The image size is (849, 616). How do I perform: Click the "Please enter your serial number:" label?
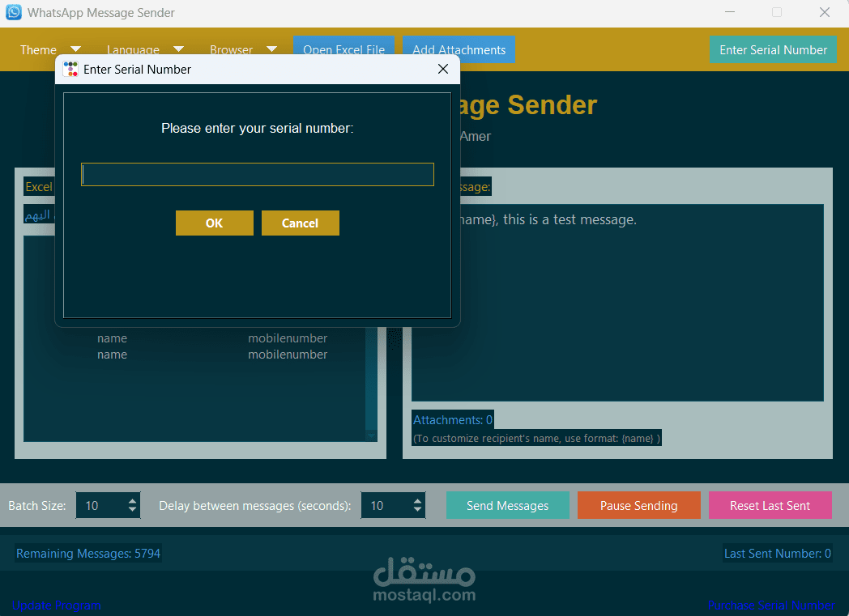tap(257, 128)
